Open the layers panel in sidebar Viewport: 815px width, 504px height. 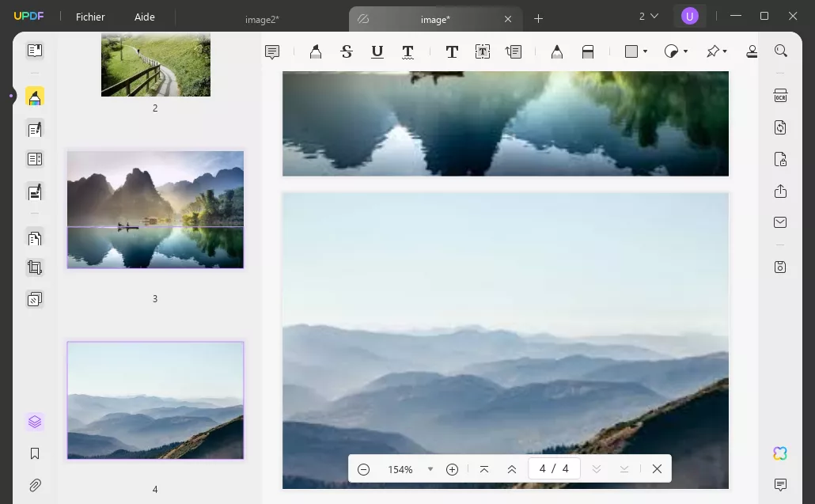pyautogui.click(x=34, y=422)
